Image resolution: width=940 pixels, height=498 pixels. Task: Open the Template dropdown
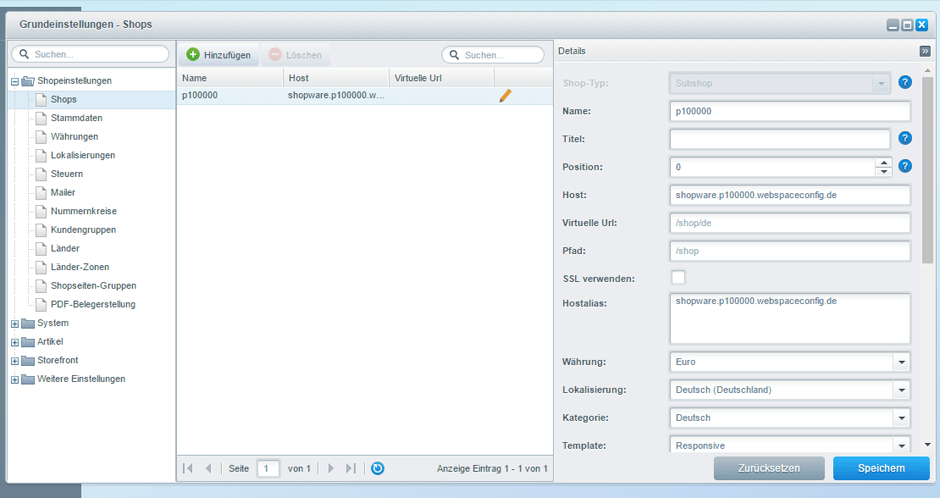902,445
